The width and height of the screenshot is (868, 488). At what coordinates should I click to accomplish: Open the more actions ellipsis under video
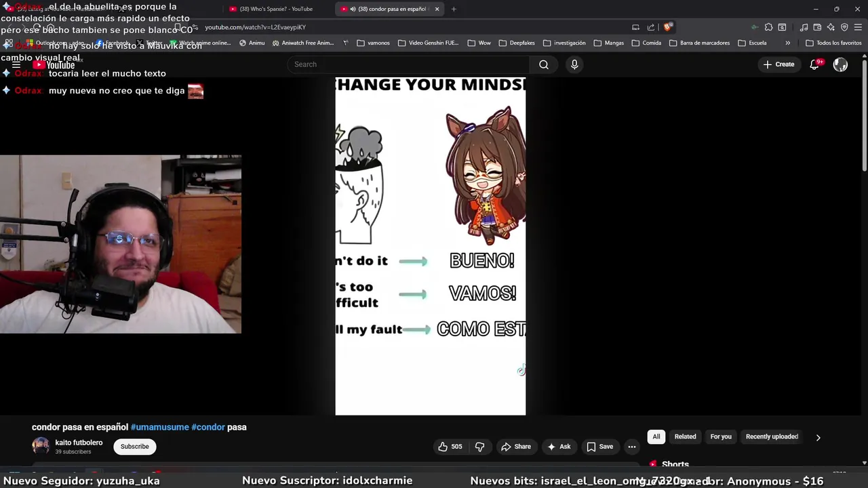[632, 447]
